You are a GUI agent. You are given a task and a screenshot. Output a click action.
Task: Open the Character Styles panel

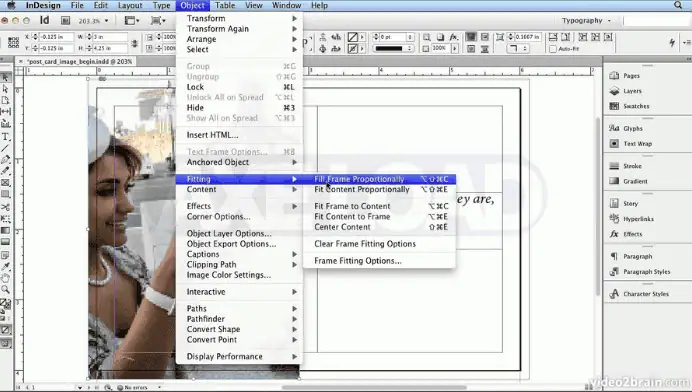(639, 294)
